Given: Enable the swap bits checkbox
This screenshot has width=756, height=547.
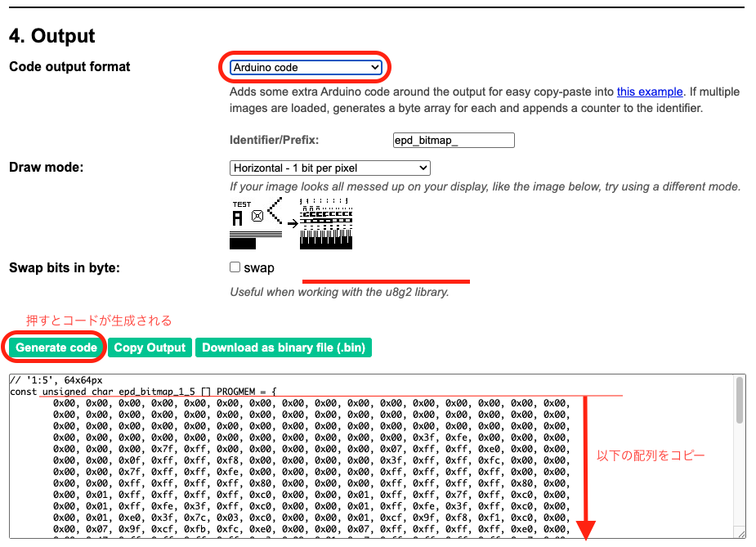Looking at the screenshot, I should [235, 267].
